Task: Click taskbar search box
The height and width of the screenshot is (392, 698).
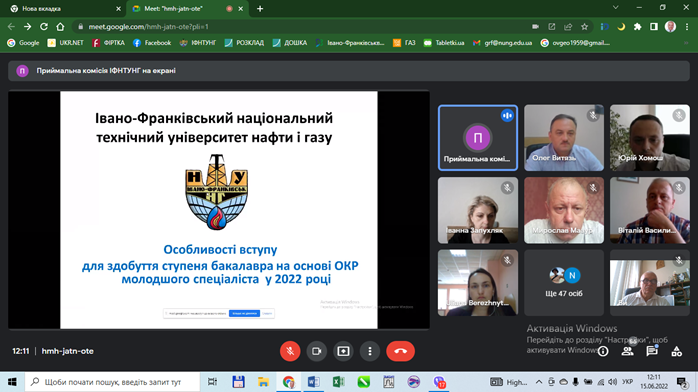Action: (x=112, y=382)
